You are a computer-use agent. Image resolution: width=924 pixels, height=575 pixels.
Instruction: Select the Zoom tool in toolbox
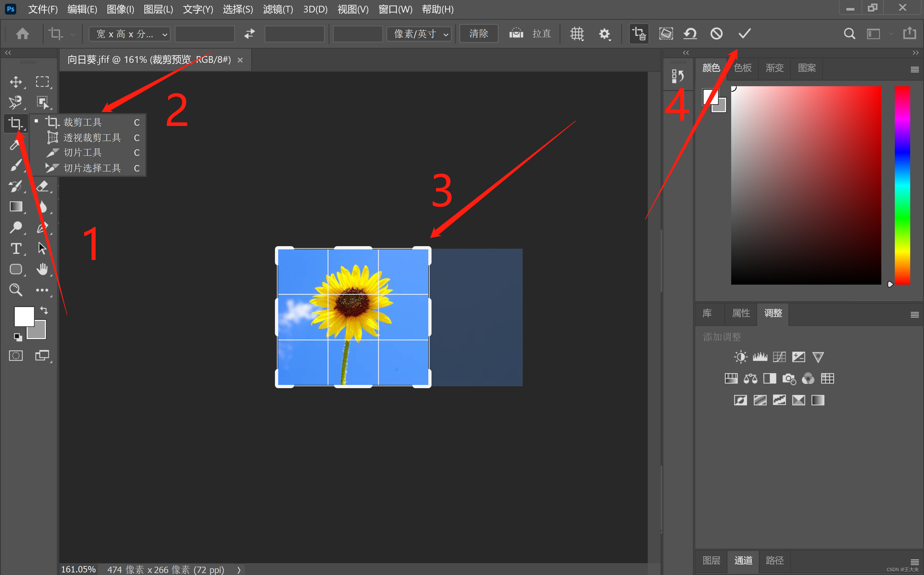click(16, 290)
